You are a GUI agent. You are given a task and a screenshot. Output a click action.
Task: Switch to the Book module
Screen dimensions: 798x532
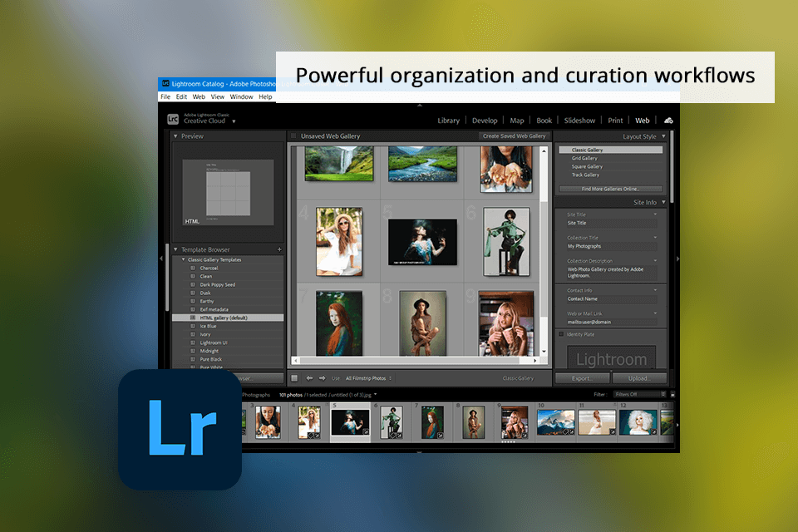pos(544,121)
